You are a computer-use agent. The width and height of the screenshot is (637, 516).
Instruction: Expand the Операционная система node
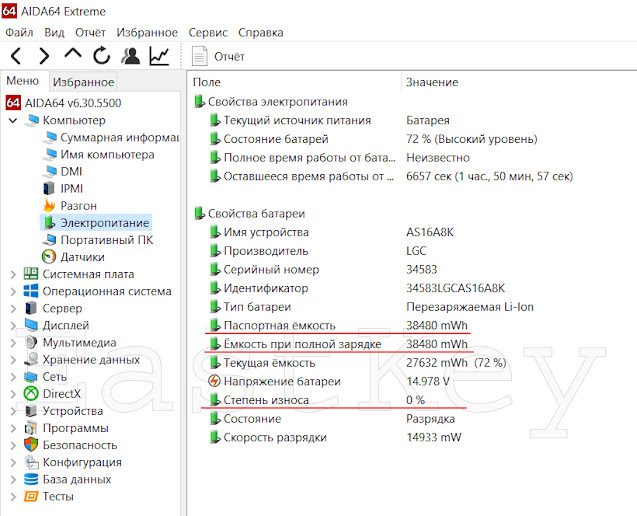point(13,292)
